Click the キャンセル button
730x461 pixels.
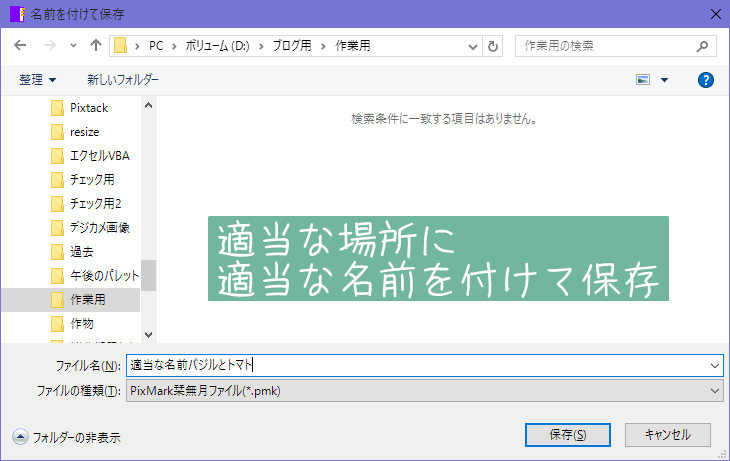(668, 435)
